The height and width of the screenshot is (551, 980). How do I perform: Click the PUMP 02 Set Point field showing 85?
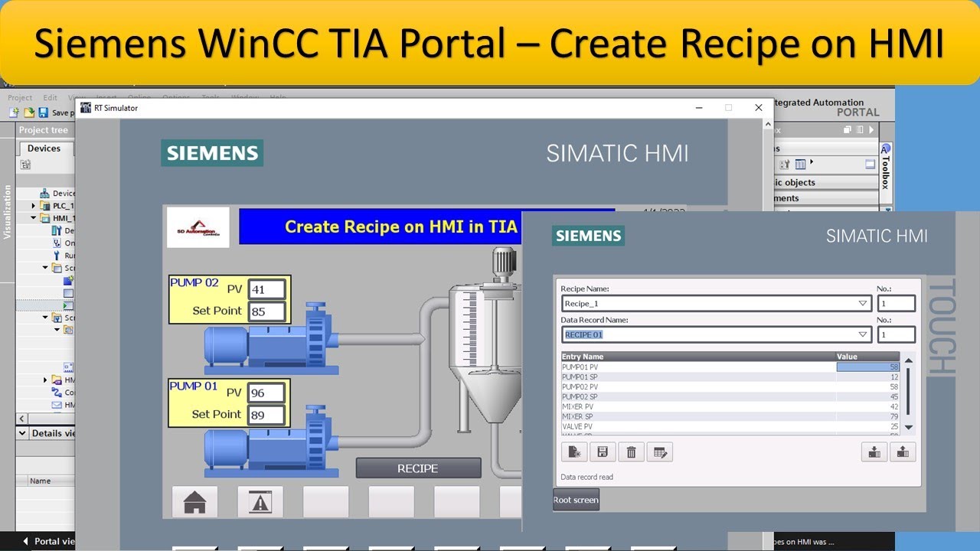pyautogui.click(x=266, y=311)
